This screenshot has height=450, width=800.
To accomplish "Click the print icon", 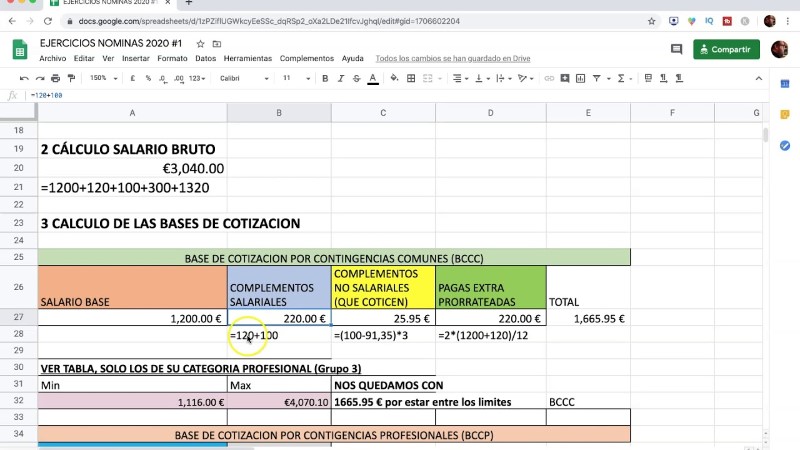I will 56,79.
